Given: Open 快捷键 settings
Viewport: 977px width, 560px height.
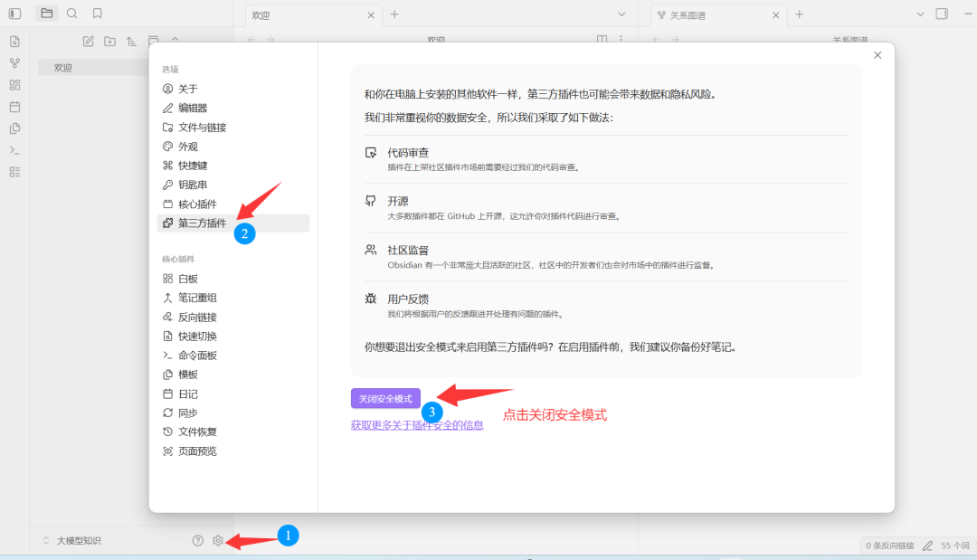Looking at the screenshot, I should [x=233, y=166].
